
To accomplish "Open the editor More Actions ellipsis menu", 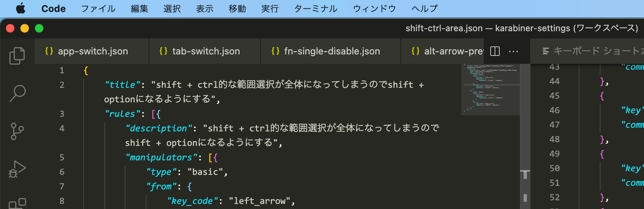I will pos(513,51).
